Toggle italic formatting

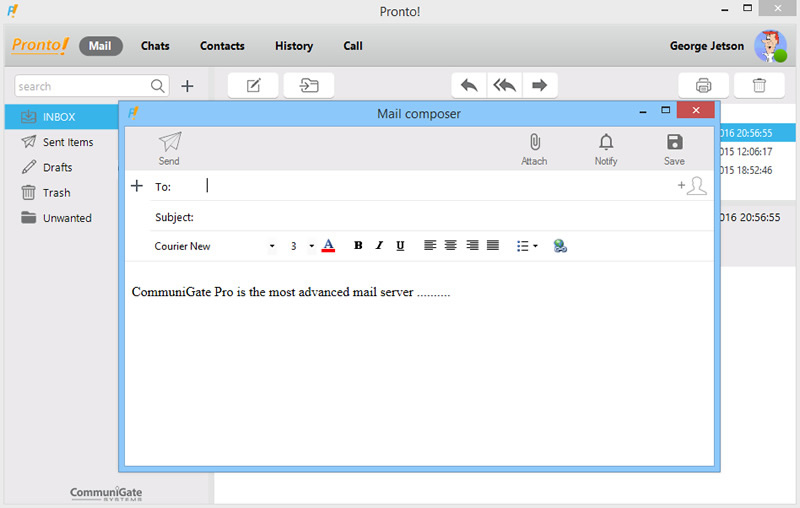(379, 246)
